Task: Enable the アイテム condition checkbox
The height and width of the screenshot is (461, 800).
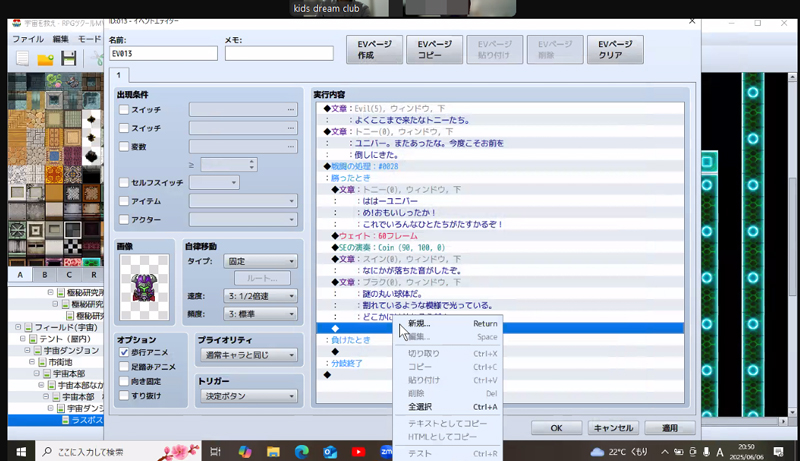Action: pyautogui.click(x=123, y=201)
